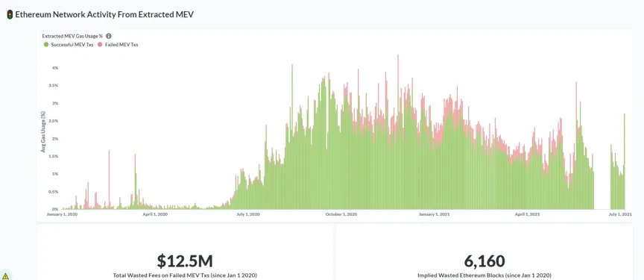
Task: Click the 1% y-axis label
Action: tap(54, 174)
